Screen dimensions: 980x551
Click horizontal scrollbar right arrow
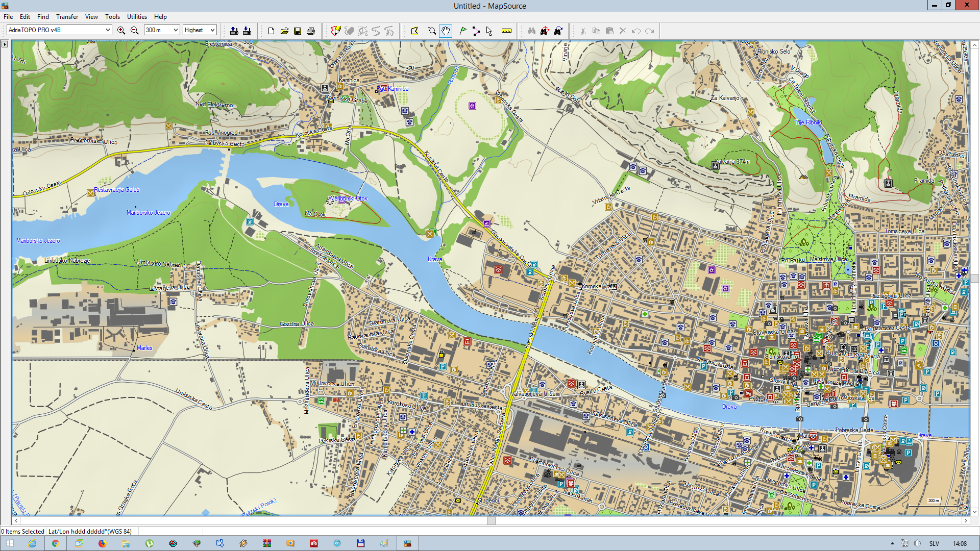[x=966, y=521]
